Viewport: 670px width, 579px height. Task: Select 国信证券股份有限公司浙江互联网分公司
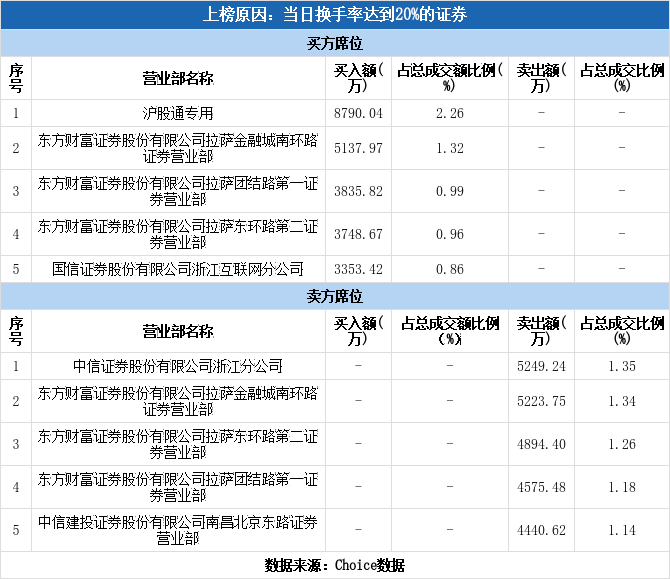(x=178, y=269)
